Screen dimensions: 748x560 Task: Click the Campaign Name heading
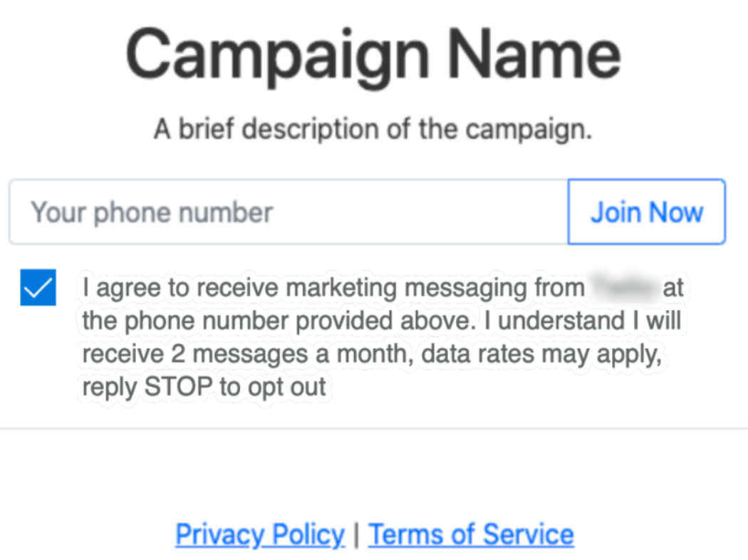[373, 56]
